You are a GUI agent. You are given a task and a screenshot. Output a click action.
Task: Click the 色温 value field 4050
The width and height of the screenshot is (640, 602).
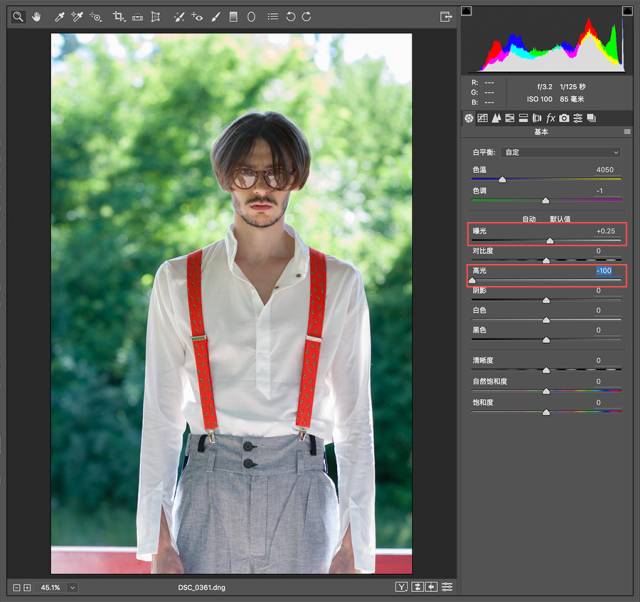(604, 170)
